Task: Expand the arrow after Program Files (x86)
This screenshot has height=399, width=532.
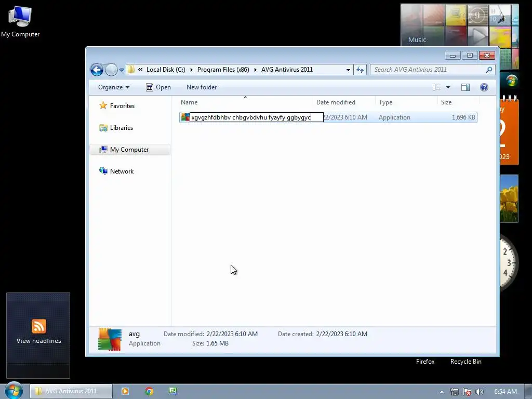Action: (x=256, y=70)
